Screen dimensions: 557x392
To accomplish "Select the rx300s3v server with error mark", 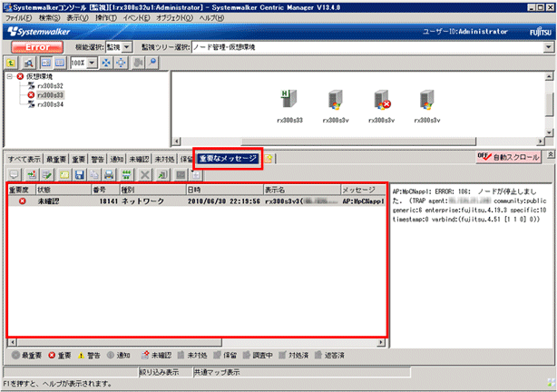I will 382,100.
